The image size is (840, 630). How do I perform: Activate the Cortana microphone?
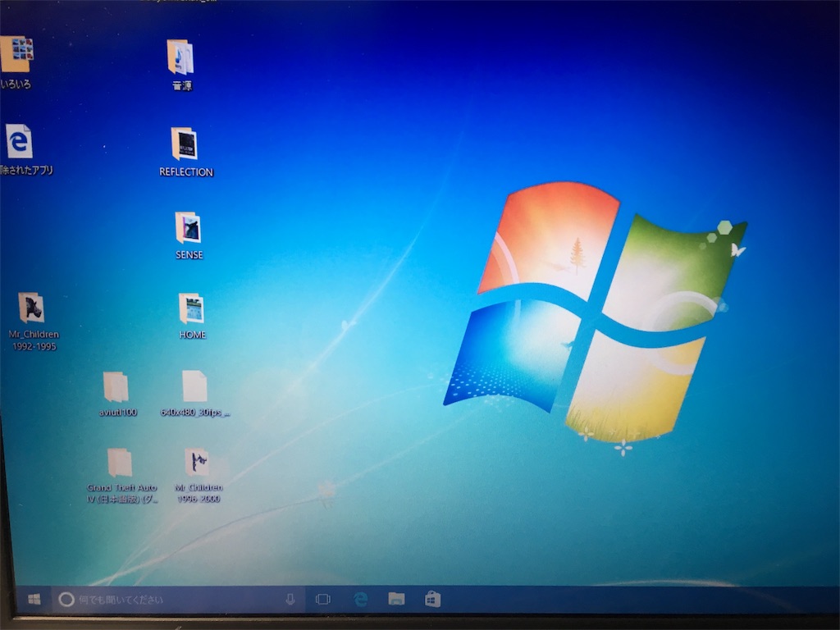click(x=290, y=599)
